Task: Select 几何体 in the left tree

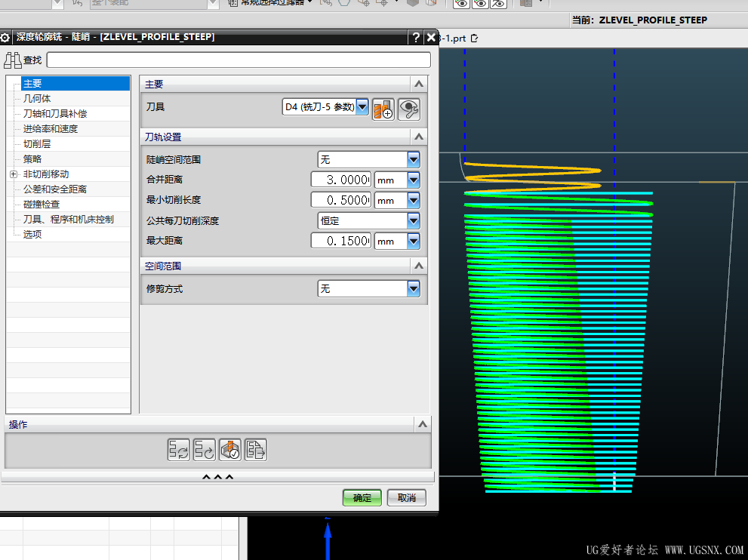Action: tap(37, 99)
